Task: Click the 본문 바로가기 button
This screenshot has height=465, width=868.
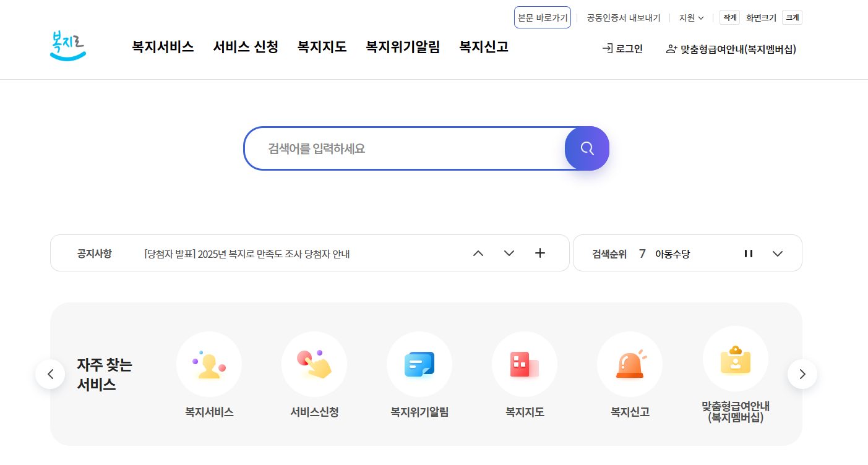Action: click(542, 17)
